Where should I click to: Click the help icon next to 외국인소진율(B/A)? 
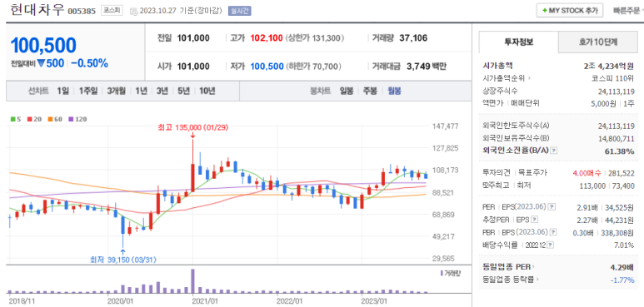[x=554, y=151]
